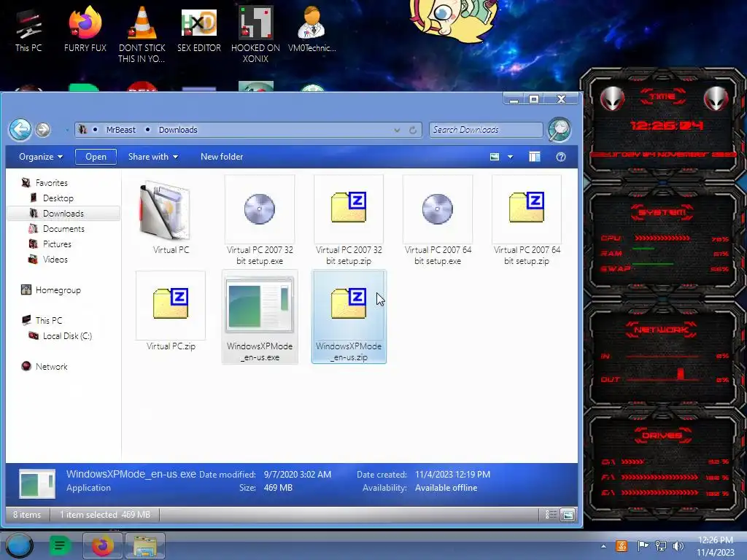
Task: Click the change view icon
Action: [495, 157]
